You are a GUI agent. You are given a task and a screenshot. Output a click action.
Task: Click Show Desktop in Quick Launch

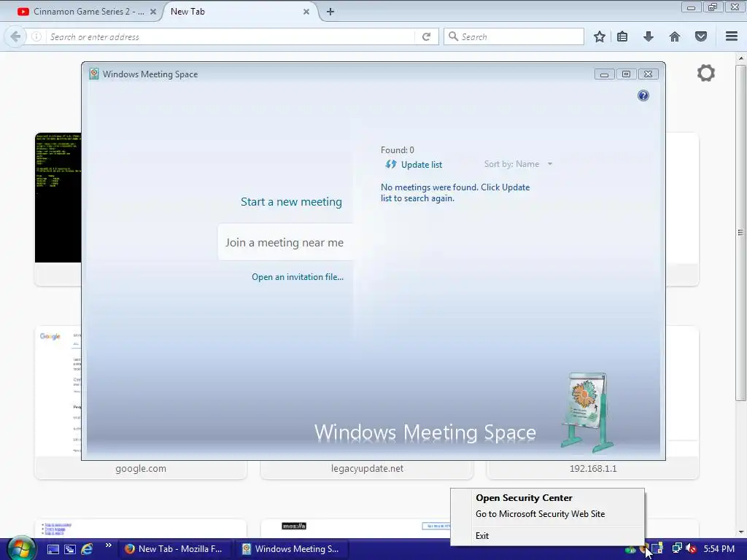(53, 549)
